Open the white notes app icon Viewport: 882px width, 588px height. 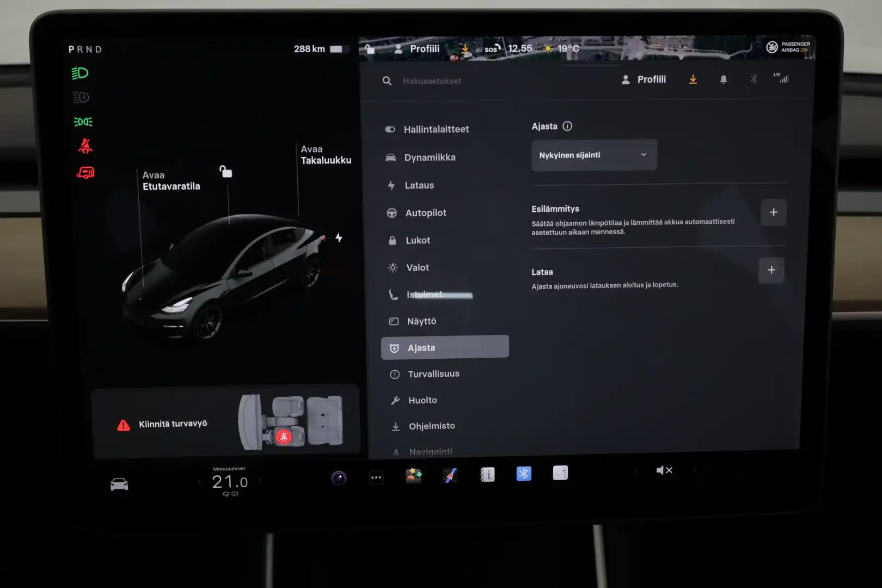(x=560, y=473)
